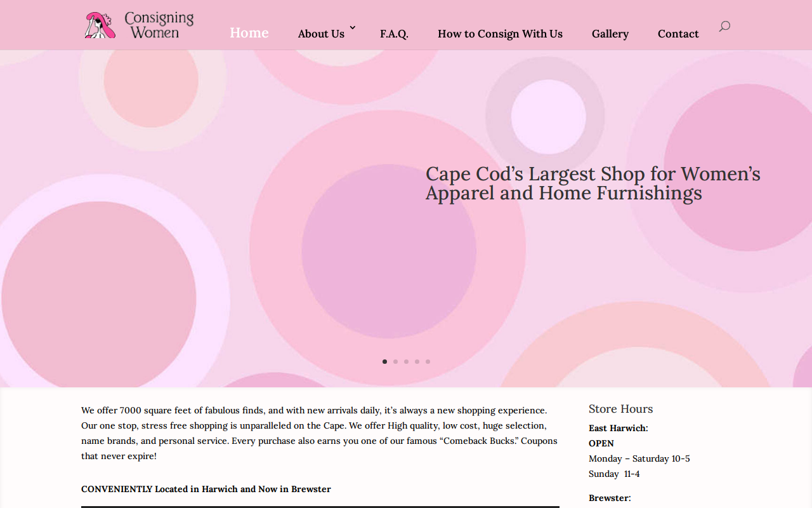Viewport: 812px width, 508px height.
Task: Click the CONVENIENTLY Located in Harwich text
Action: click(206, 489)
